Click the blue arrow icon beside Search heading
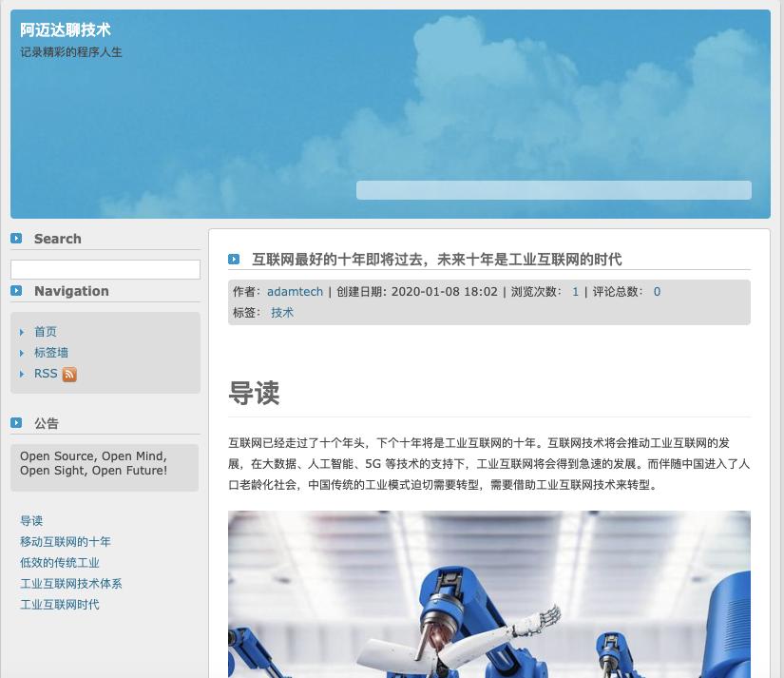The image size is (784, 678). click(16, 238)
